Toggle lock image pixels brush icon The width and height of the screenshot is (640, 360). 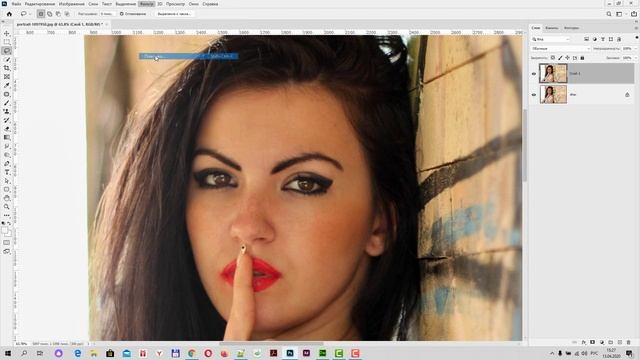click(x=560, y=58)
